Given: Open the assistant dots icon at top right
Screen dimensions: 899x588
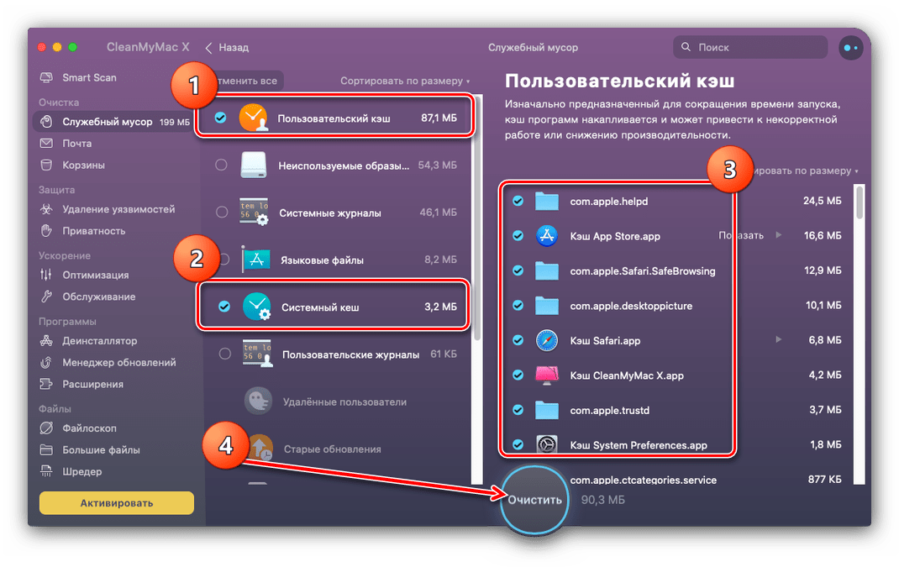Looking at the screenshot, I should pyautogui.click(x=851, y=48).
